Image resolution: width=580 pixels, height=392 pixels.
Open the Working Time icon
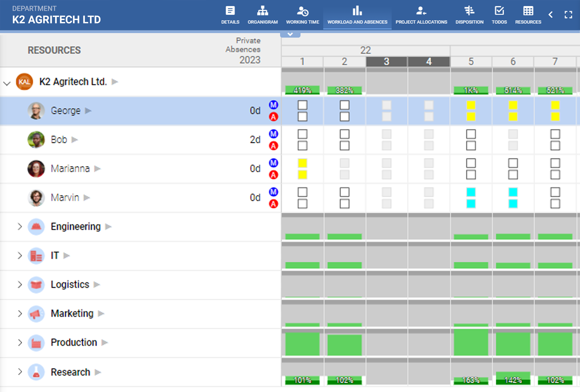point(302,11)
